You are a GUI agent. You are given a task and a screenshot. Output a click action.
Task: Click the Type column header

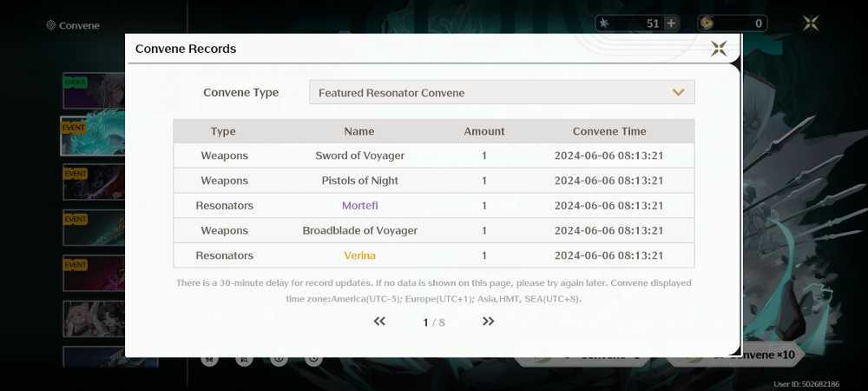[x=223, y=131]
